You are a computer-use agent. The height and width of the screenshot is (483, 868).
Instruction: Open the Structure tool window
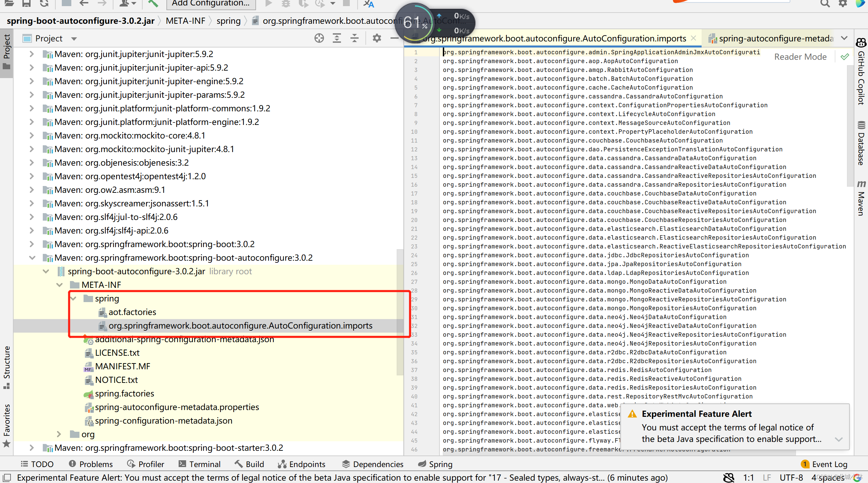(x=7, y=367)
